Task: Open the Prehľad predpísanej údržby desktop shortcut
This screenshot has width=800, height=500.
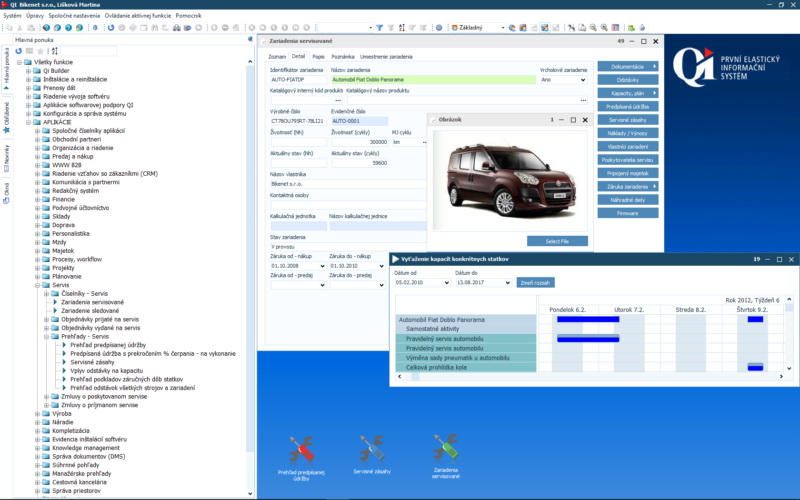Action: pos(301,458)
